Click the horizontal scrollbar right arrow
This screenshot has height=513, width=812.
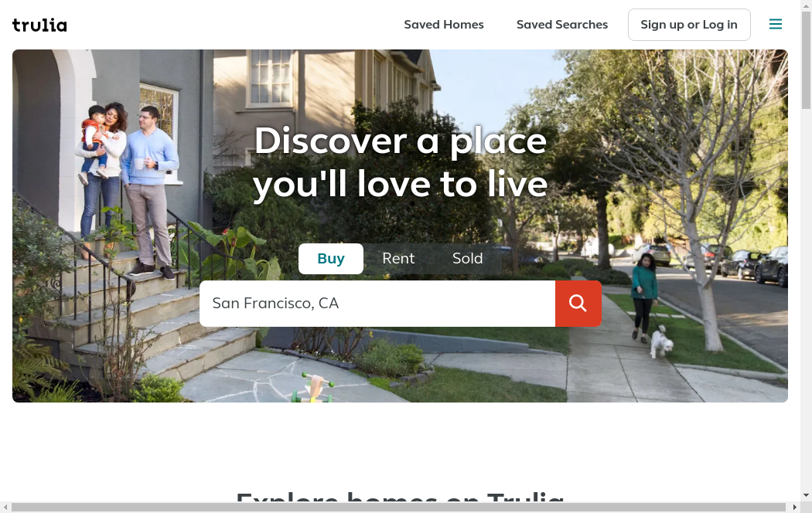coord(795,508)
